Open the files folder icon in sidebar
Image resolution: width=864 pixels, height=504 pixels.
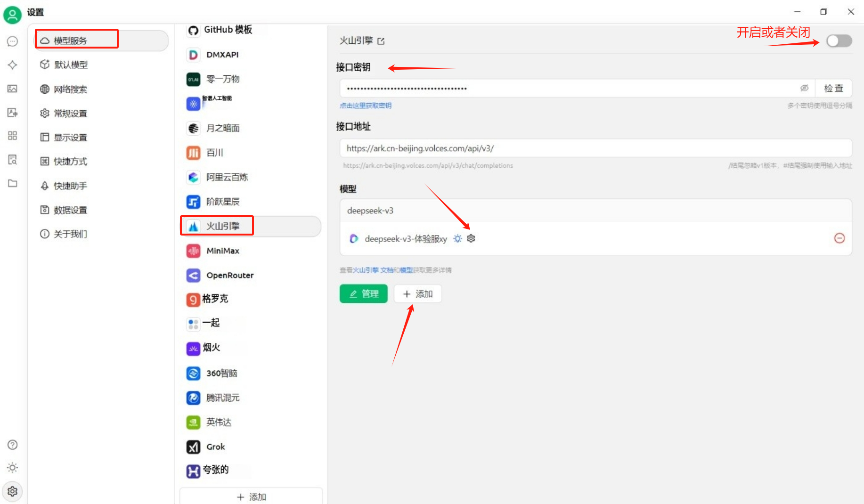(x=12, y=183)
